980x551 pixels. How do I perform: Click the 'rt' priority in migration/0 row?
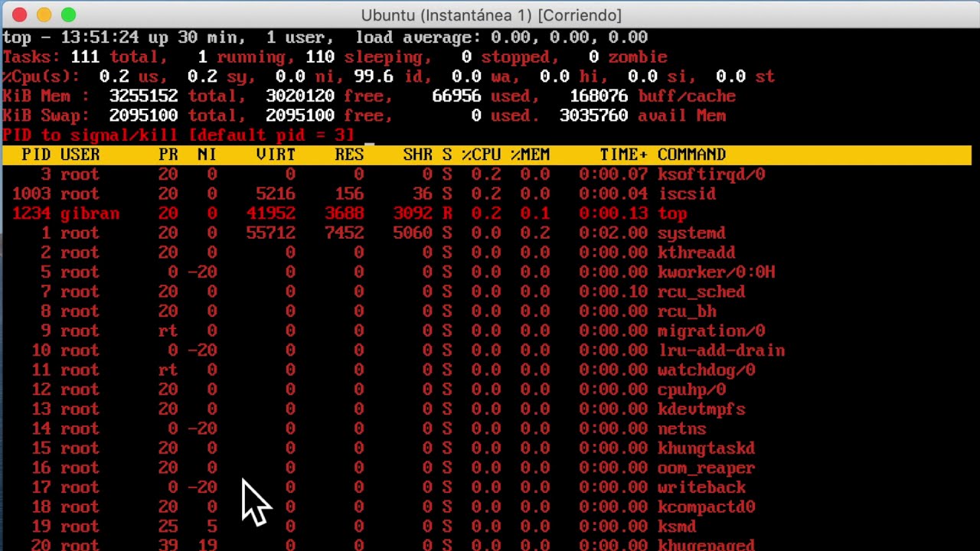[168, 331]
